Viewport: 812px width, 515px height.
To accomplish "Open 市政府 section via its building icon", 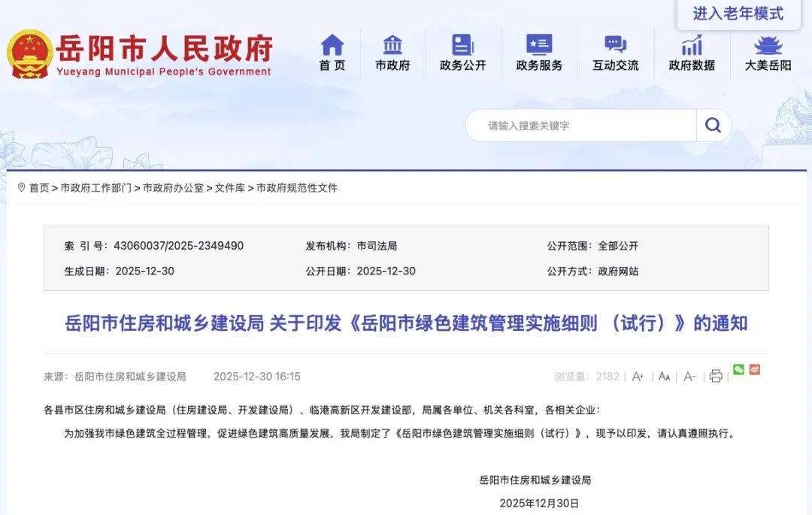I will click(x=392, y=45).
